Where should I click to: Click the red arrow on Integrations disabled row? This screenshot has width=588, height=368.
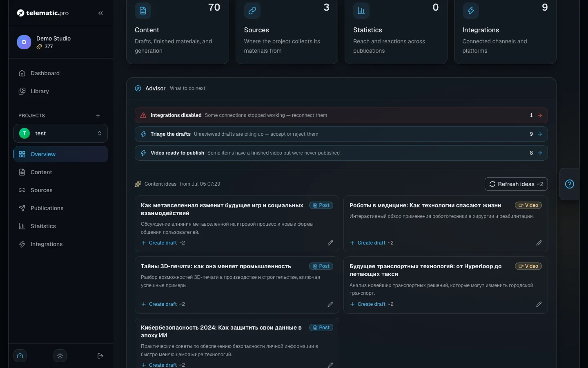[x=540, y=115]
